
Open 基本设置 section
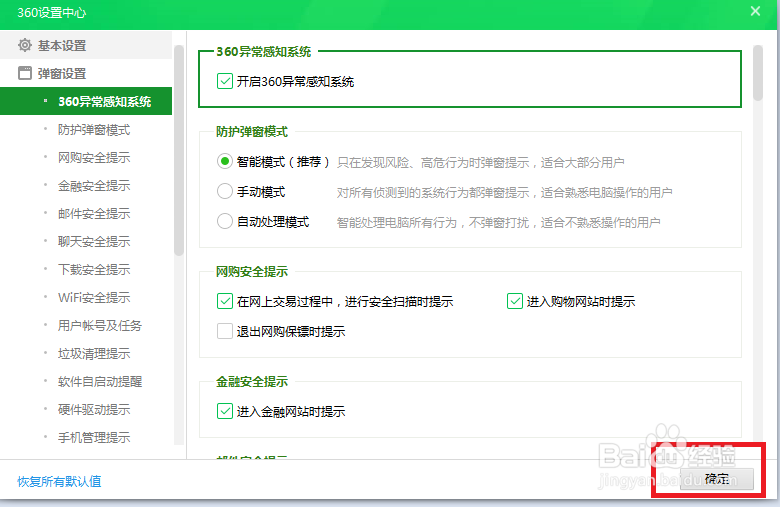pos(86,45)
